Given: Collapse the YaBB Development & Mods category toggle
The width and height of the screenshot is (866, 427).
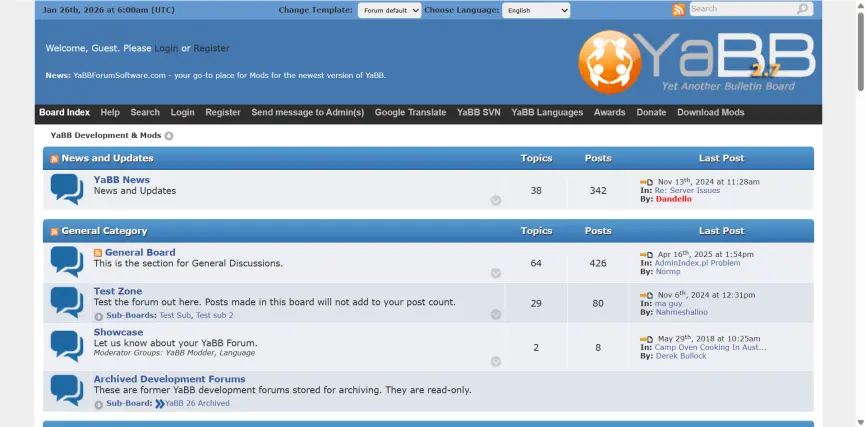Looking at the screenshot, I should click(x=169, y=136).
